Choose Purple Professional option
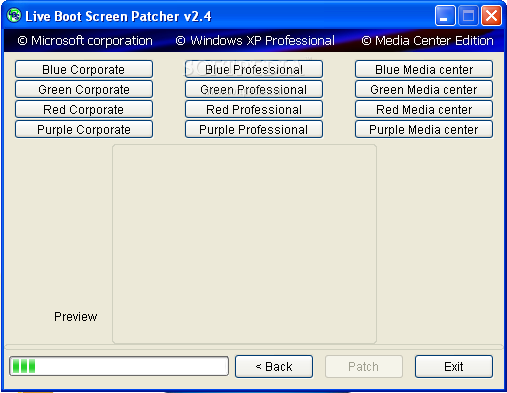The image size is (507, 393). point(254,129)
